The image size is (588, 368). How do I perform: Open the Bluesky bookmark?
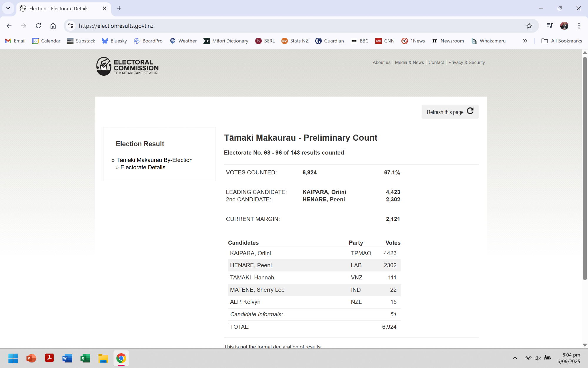pos(114,41)
